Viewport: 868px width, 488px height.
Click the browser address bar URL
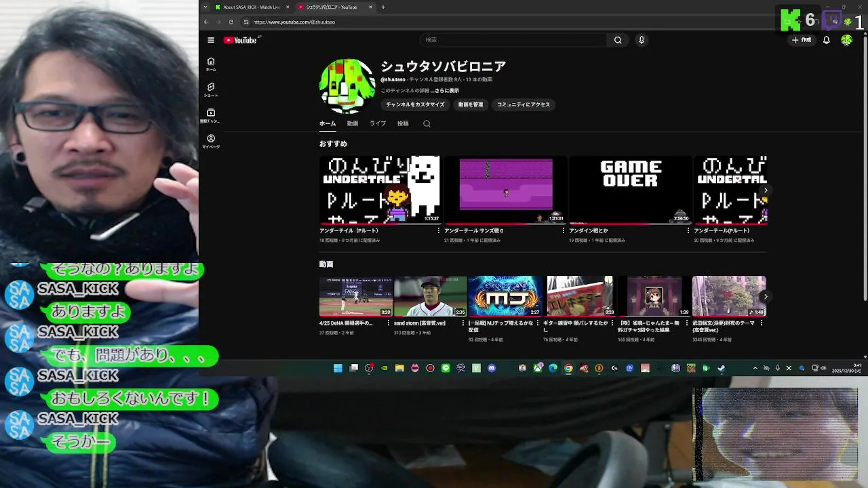pos(294,22)
